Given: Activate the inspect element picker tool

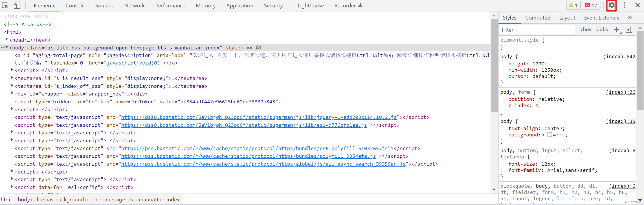Looking at the screenshot, I should pyautogui.click(x=5, y=5).
